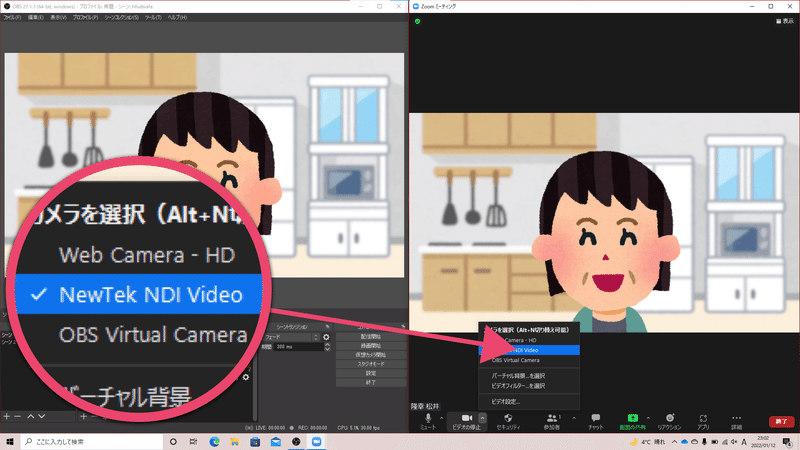Stop video with Zoom camera icon
The image size is (800, 450).
[x=466, y=421]
